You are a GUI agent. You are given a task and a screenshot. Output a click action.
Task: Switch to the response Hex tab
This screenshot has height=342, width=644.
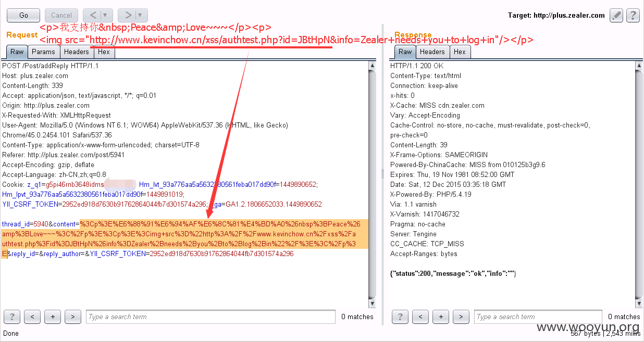(460, 52)
